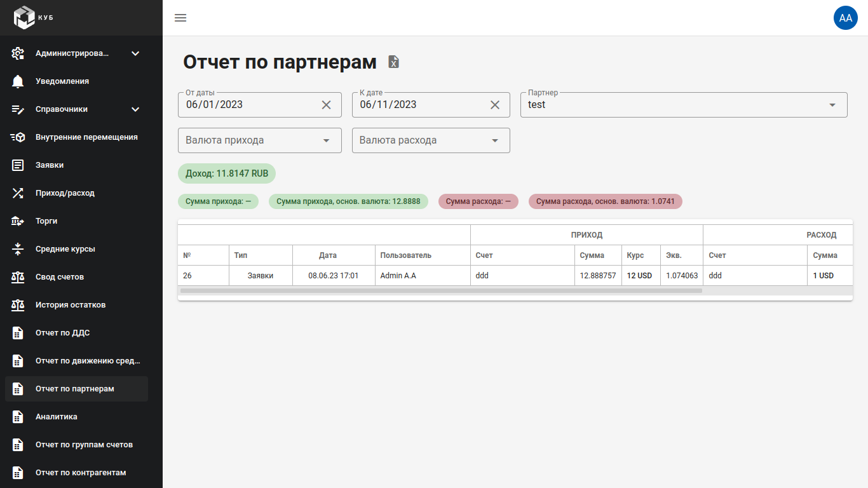
Task: Open the AA user avatar menu
Action: point(846,18)
